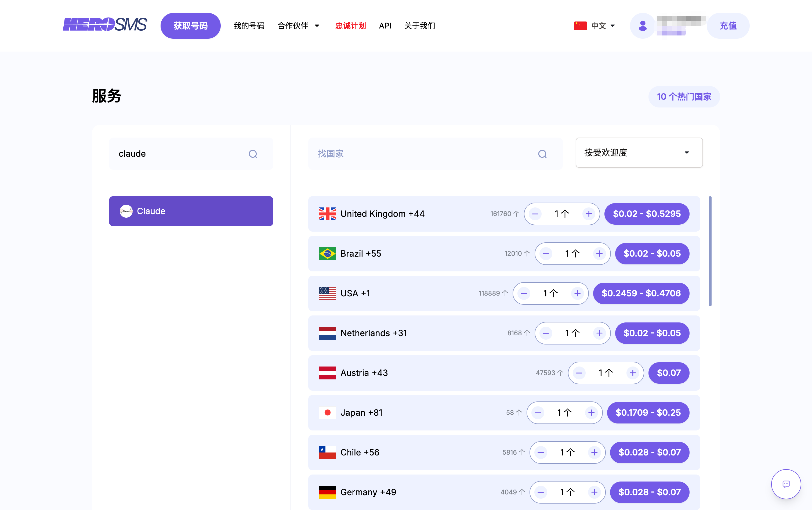Screen dimensions: 812x510
Task: Go to the 忠诚计划 loyalty program
Action: (x=350, y=26)
